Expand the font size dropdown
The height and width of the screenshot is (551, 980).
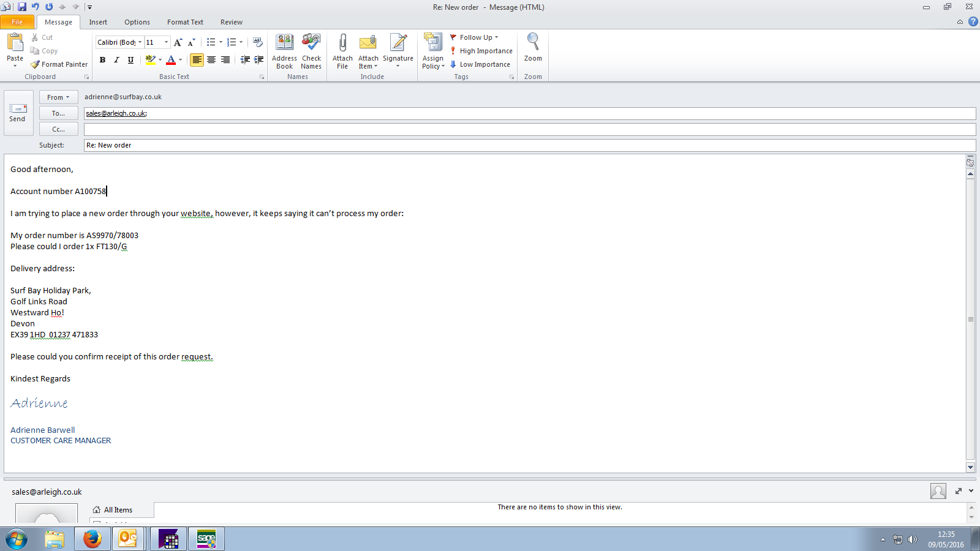coord(166,42)
